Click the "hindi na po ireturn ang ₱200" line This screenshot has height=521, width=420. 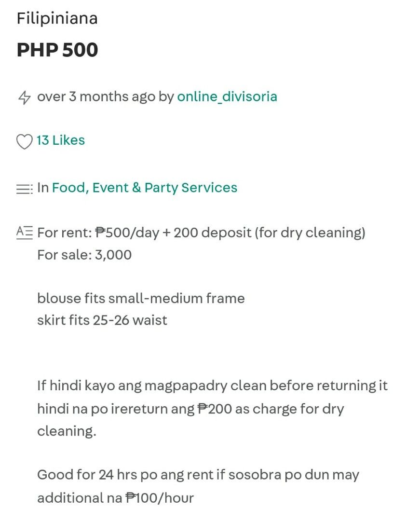click(190, 409)
